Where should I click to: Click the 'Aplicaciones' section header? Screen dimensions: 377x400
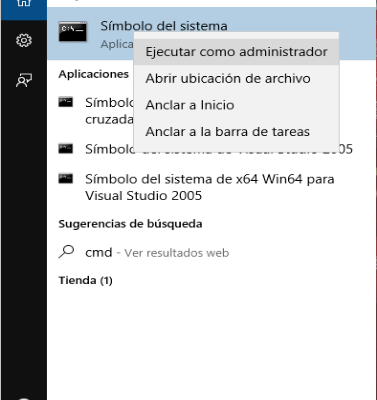point(94,74)
